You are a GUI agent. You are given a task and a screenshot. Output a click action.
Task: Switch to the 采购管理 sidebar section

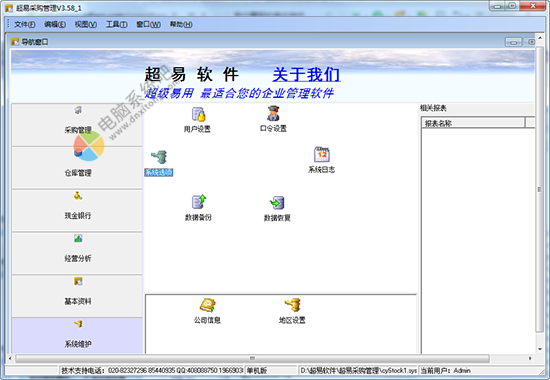[x=77, y=125]
